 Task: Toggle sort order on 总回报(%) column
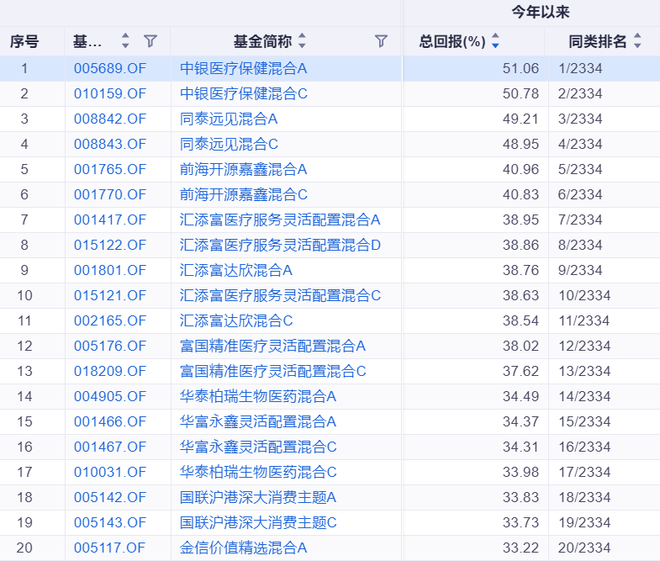click(x=495, y=41)
